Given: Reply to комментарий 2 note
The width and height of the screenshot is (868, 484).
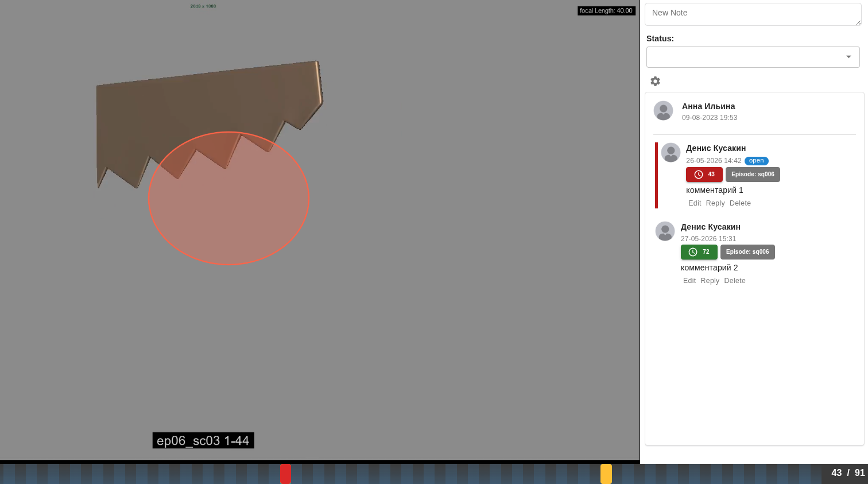Looking at the screenshot, I should (710, 281).
